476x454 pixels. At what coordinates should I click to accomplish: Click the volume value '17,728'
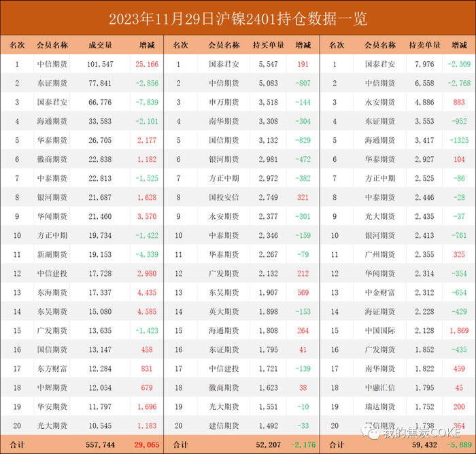click(x=100, y=274)
